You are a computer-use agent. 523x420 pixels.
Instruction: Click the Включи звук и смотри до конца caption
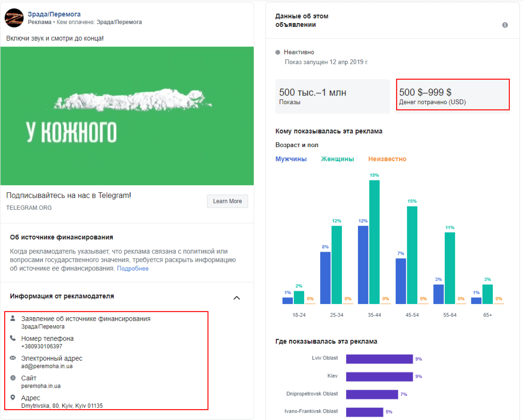(55, 38)
